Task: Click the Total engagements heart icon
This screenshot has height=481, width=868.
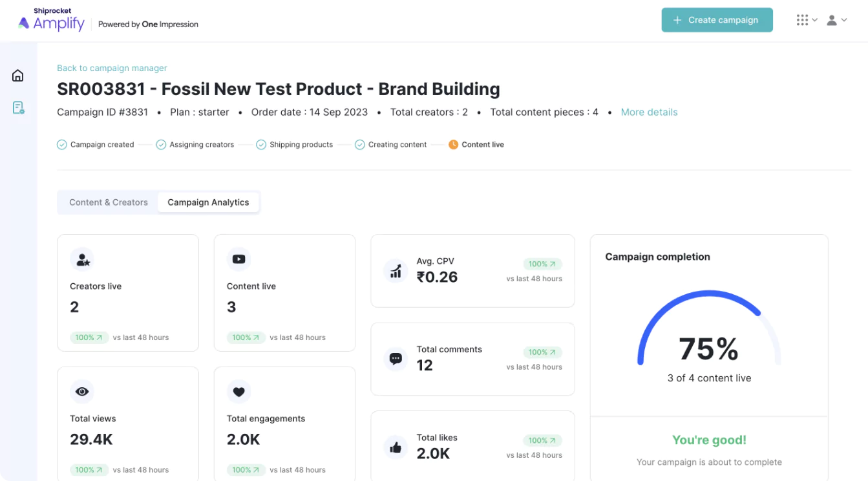Action: tap(238, 392)
